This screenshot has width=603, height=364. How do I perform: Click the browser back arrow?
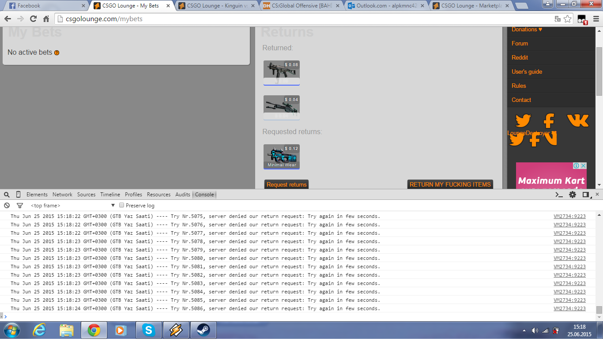point(8,19)
